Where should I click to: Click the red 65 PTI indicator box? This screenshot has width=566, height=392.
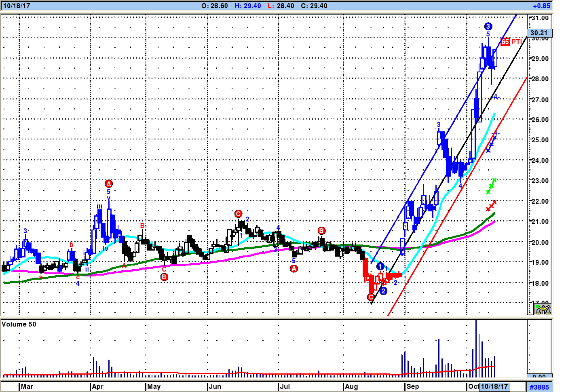[505, 42]
